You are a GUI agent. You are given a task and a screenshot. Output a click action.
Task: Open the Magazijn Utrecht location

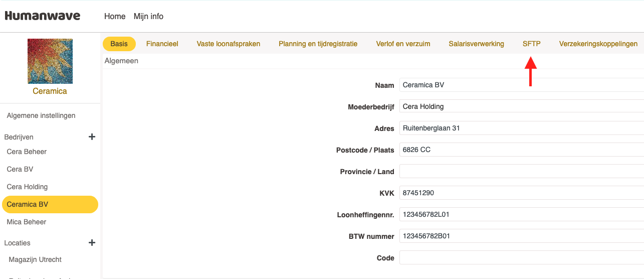(x=35, y=259)
